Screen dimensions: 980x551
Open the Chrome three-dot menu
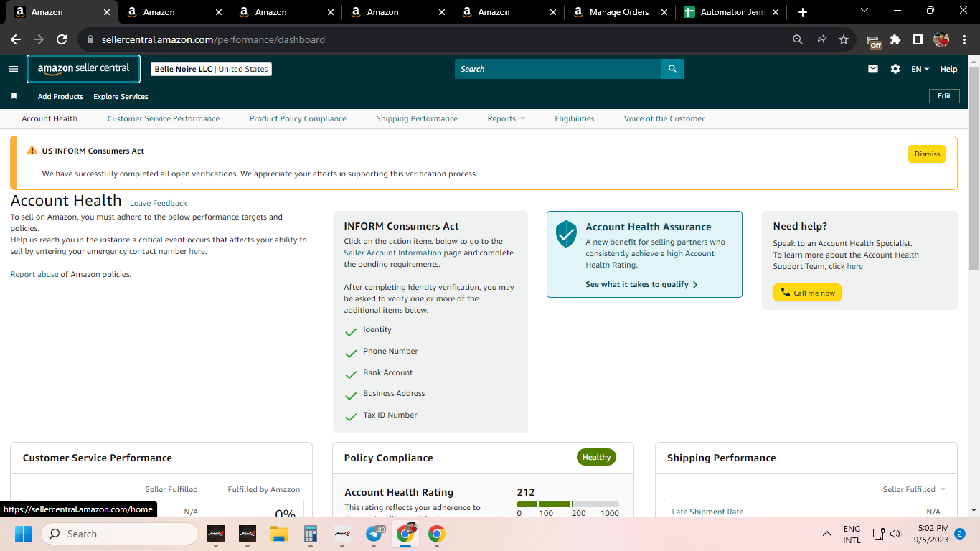click(964, 39)
